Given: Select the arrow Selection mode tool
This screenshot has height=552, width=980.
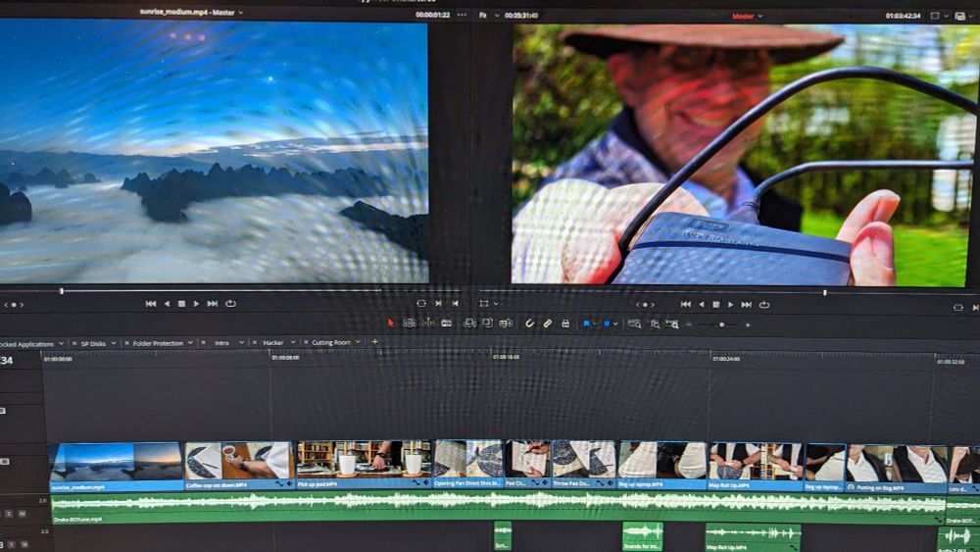Looking at the screenshot, I should (391, 324).
